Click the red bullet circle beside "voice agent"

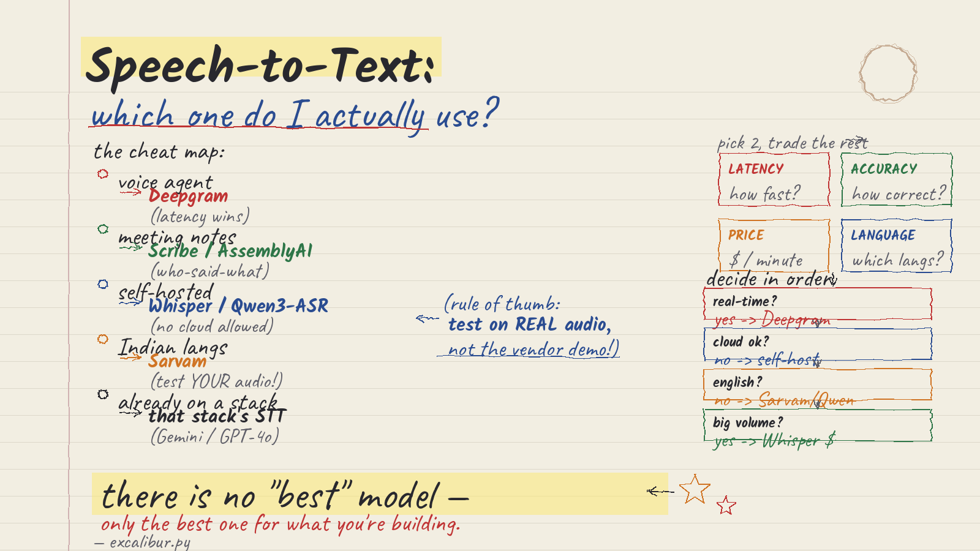click(x=103, y=174)
